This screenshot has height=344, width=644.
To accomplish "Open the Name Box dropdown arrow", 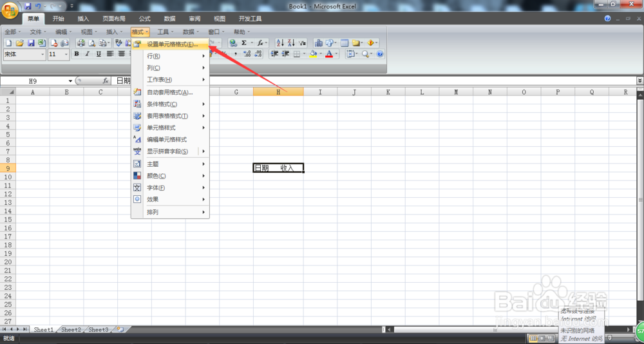I will pyautogui.click(x=70, y=81).
